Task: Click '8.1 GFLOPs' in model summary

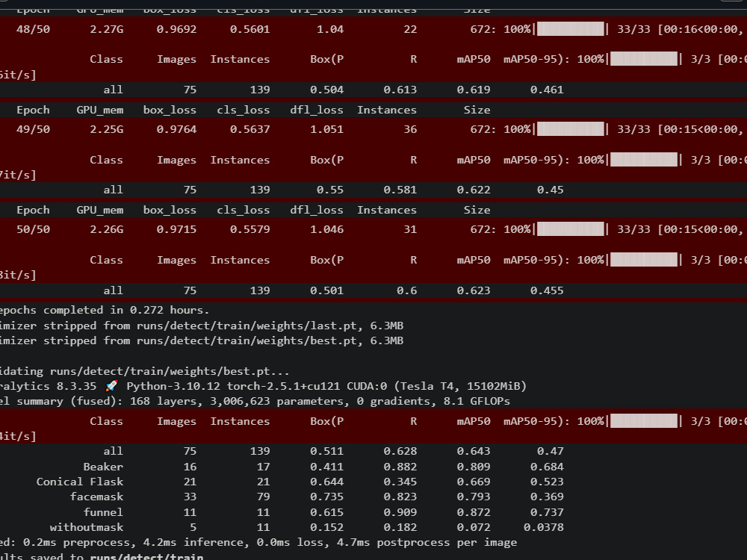Action: (x=477, y=401)
